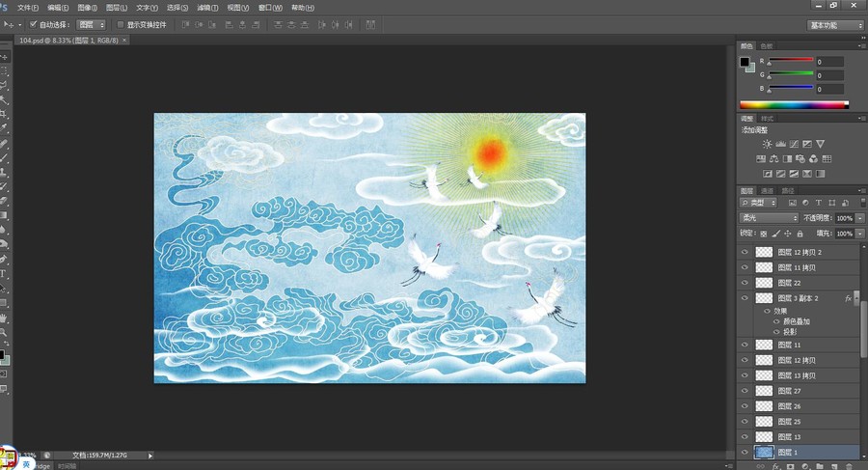868x470 pixels.
Task: Lock layer position (move arrows icon)
Action: click(x=788, y=234)
